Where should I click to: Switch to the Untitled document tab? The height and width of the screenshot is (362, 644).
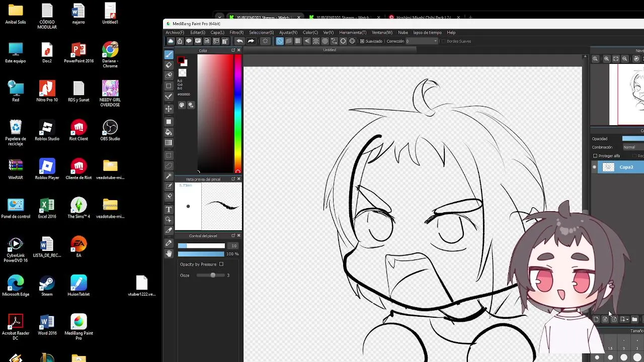click(330, 50)
